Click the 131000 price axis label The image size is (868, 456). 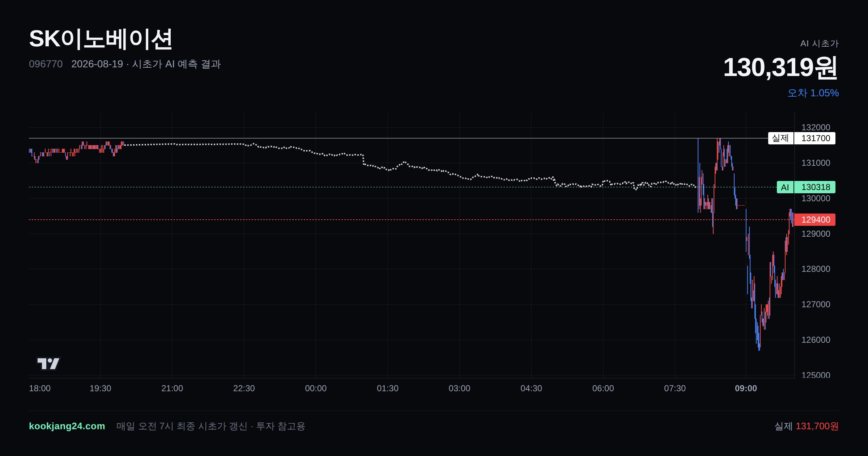pyautogui.click(x=816, y=163)
